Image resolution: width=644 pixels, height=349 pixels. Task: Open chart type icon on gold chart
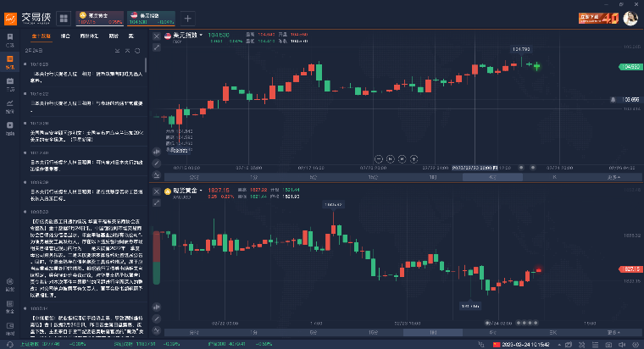157,307
